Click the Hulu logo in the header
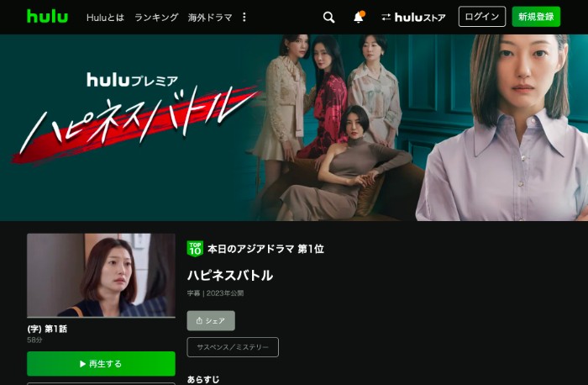The image size is (588, 385). tap(47, 17)
